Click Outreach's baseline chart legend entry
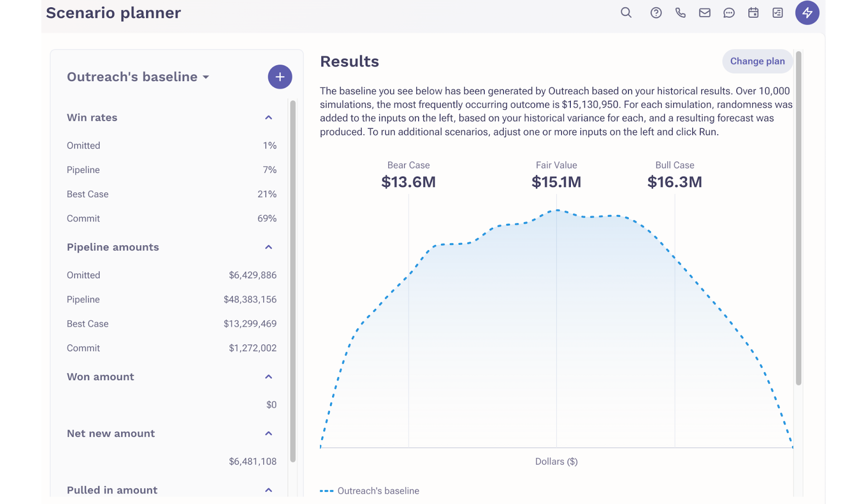This screenshot has height=504, width=867. pos(370,491)
